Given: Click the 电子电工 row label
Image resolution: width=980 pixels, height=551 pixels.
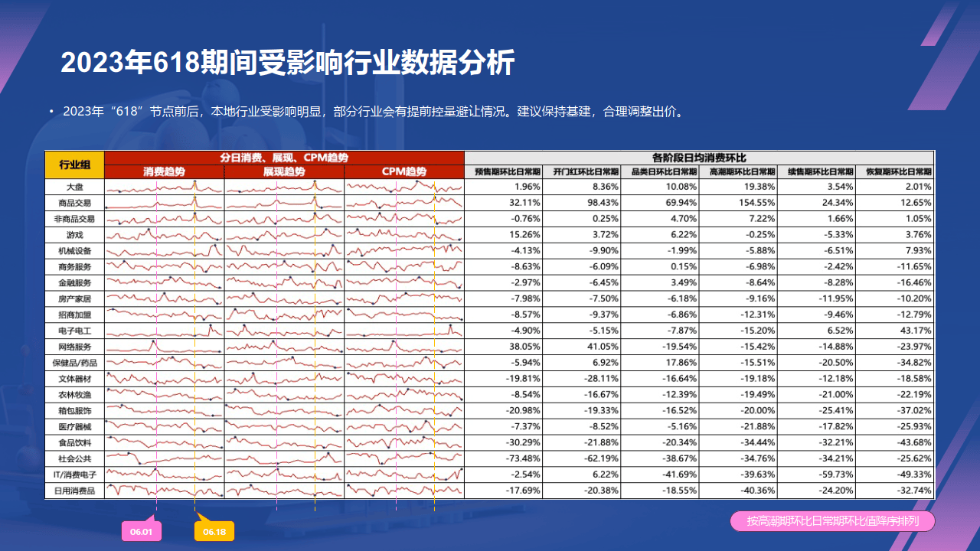Looking at the screenshot, I should coord(75,331).
